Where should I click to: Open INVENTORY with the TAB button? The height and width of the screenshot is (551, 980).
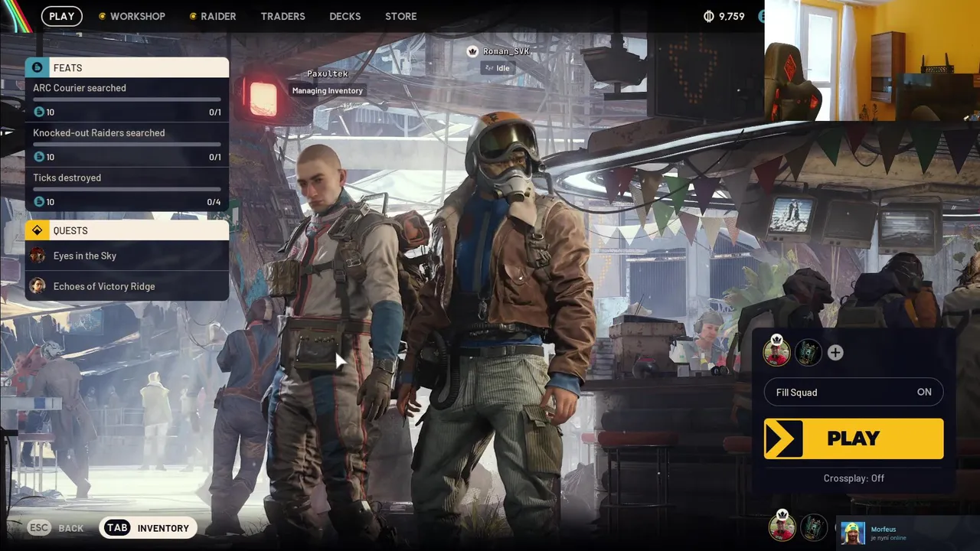tap(148, 528)
